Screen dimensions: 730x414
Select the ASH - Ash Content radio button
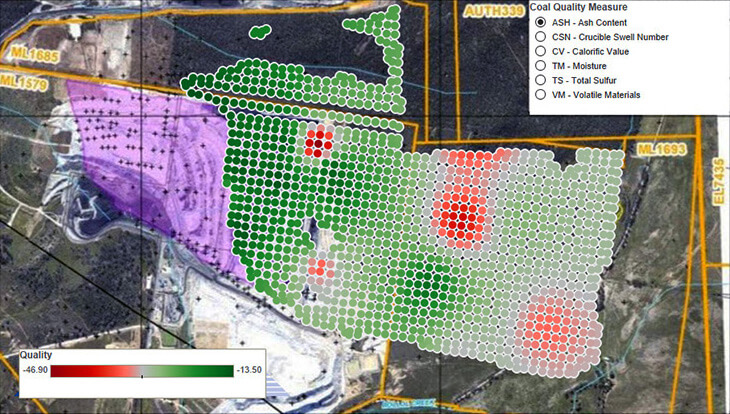click(x=540, y=20)
